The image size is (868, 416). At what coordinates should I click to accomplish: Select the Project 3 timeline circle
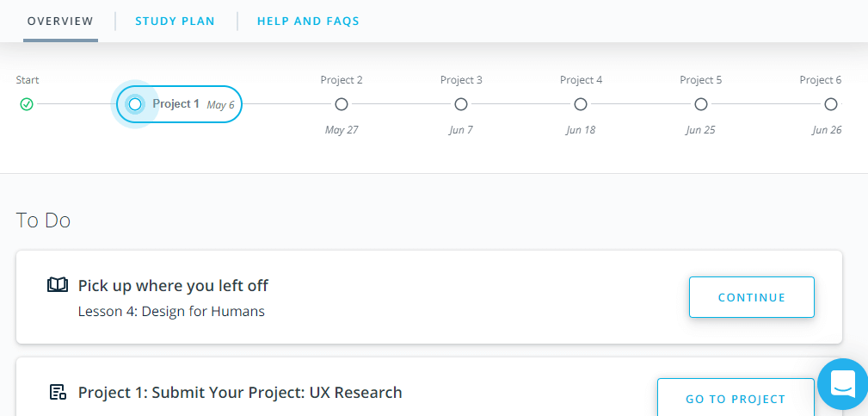coord(461,104)
